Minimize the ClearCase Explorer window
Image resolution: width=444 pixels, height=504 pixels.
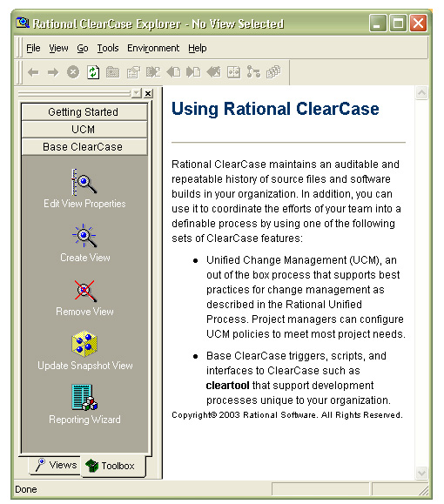click(x=378, y=24)
